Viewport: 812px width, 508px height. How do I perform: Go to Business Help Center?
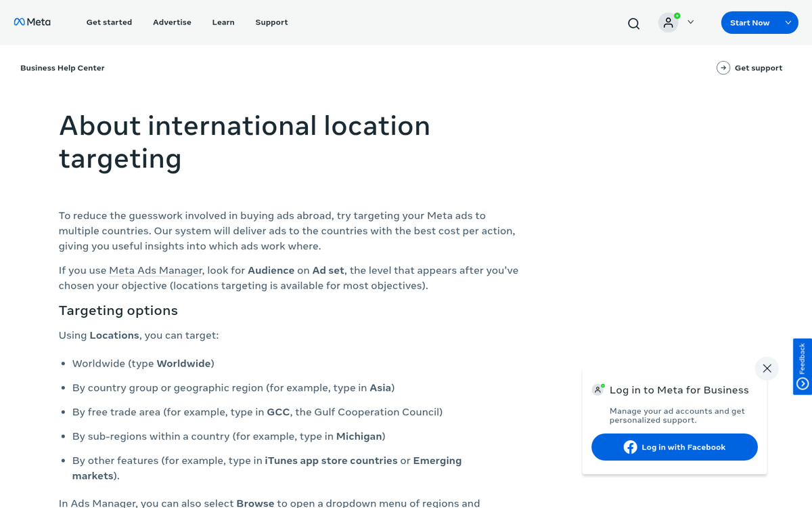click(x=62, y=68)
